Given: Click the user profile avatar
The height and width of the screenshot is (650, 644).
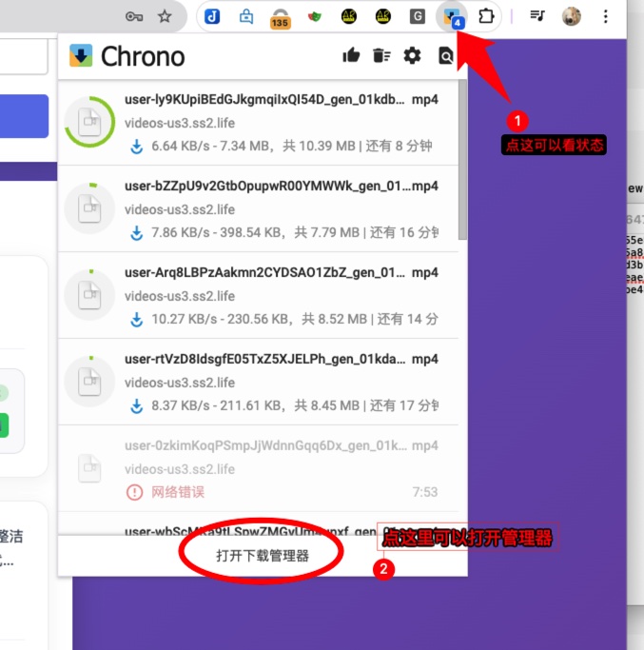Looking at the screenshot, I should click(572, 16).
